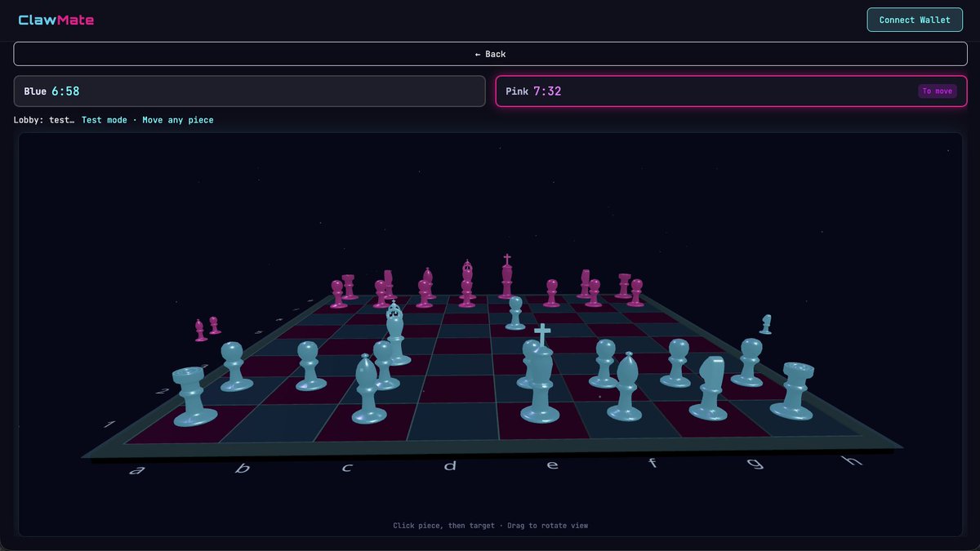Click the Blue player timer panel

point(250,91)
